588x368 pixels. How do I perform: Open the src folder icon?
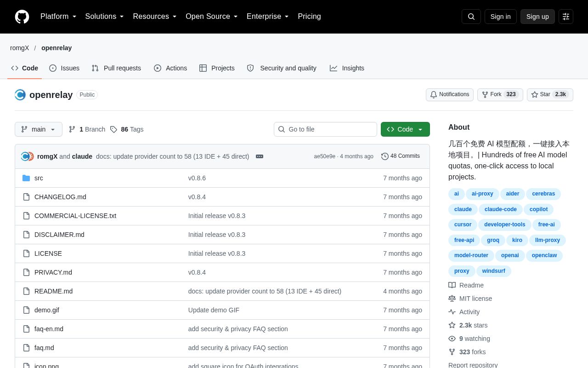tap(26, 178)
